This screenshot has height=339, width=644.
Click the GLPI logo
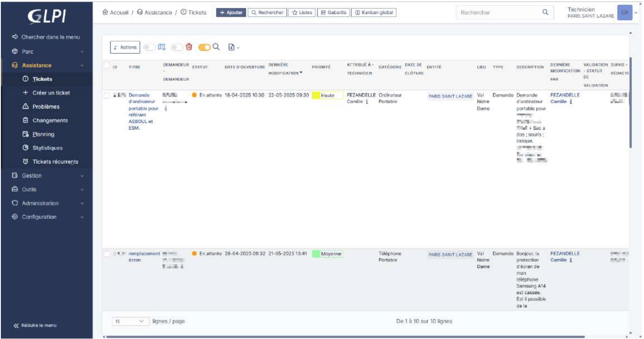[x=46, y=16]
